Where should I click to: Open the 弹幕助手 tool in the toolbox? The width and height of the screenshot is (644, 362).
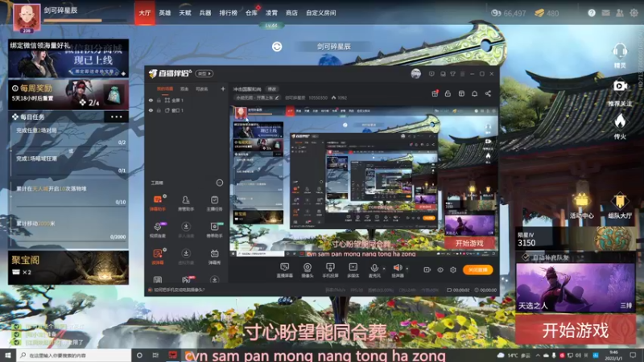click(x=158, y=203)
